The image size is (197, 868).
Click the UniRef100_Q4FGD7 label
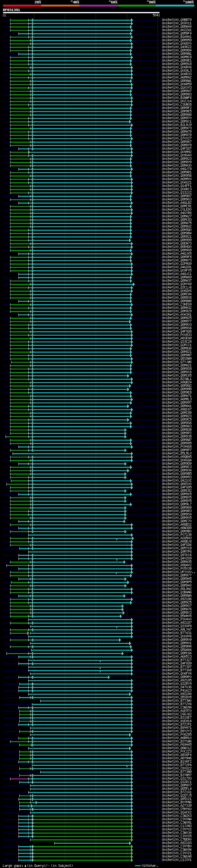click(176, 149)
